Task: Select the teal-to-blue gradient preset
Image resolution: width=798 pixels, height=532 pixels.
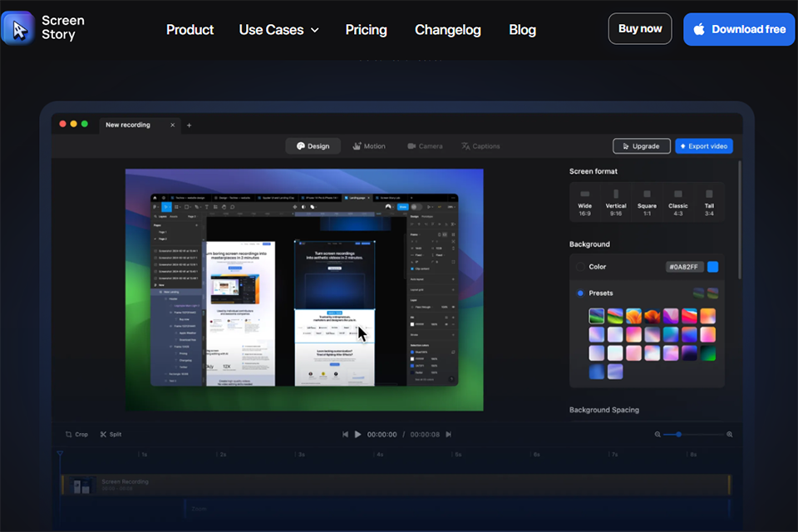Action: coord(671,334)
